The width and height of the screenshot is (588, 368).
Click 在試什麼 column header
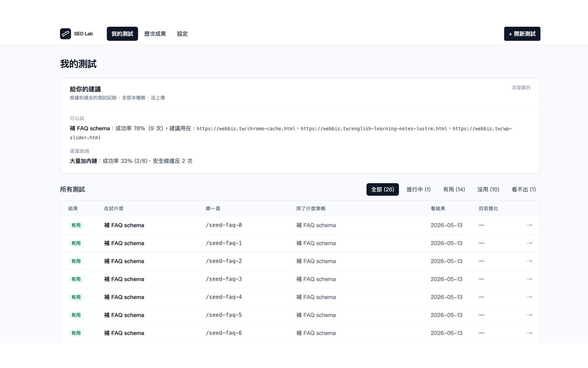(113, 208)
